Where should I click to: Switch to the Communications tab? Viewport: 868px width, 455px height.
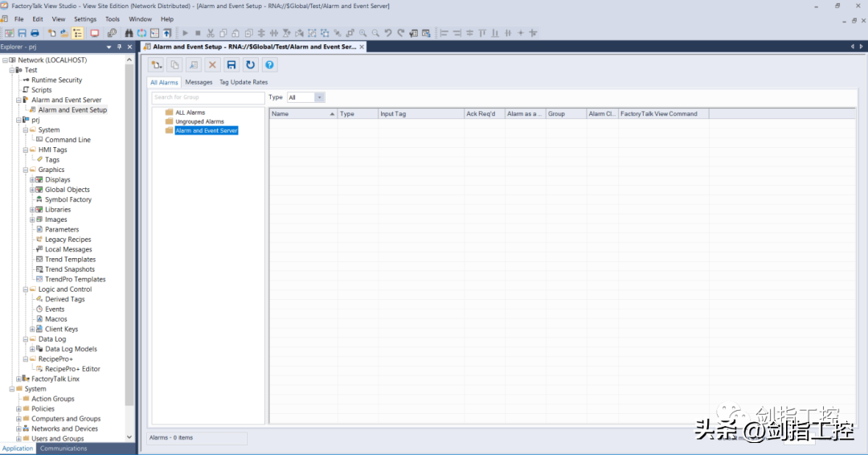(x=63, y=449)
